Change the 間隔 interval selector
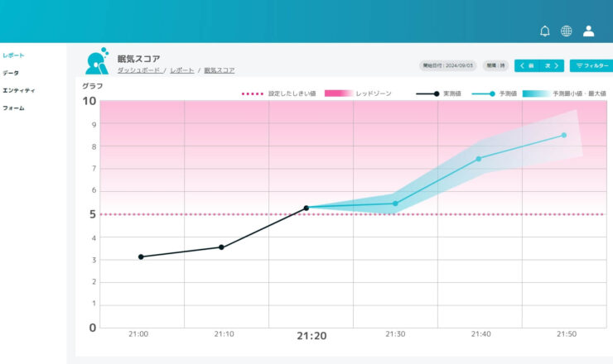Viewport: 613px width, 364px height. tap(495, 65)
